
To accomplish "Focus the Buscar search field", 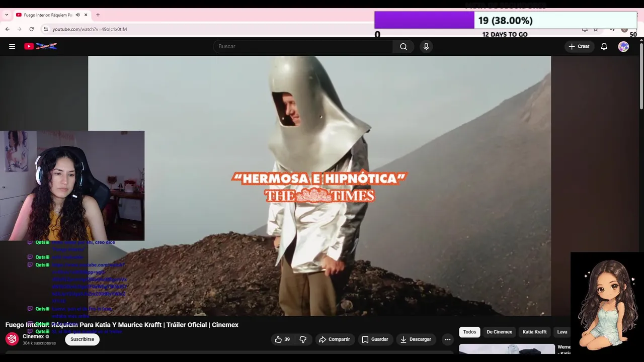I will point(303,46).
